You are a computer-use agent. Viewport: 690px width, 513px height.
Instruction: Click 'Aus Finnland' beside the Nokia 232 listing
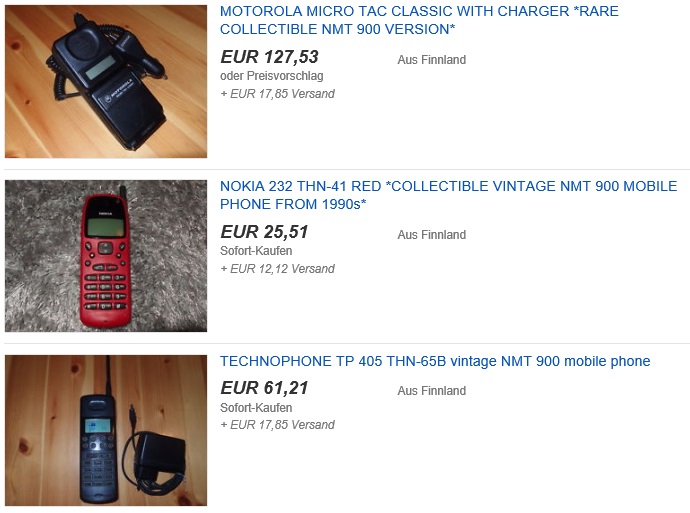pyautogui.click(x=432, y=235)
